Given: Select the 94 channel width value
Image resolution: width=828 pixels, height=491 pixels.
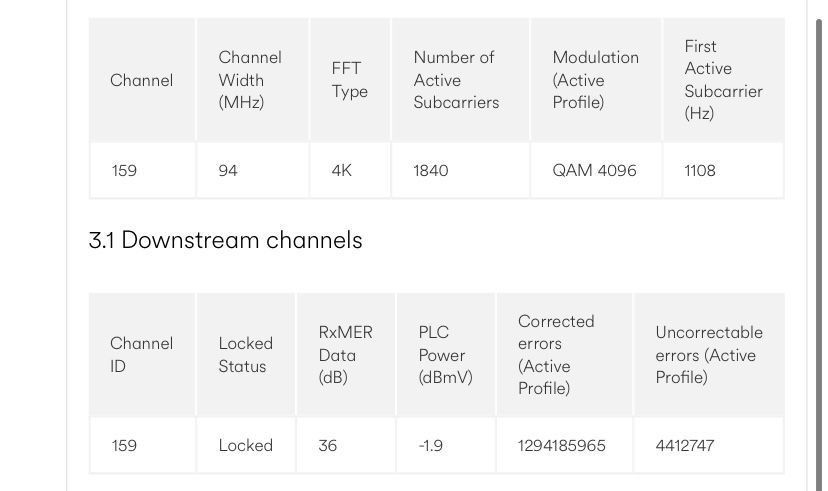Looking at the screenshot, I should pos(228,171).
